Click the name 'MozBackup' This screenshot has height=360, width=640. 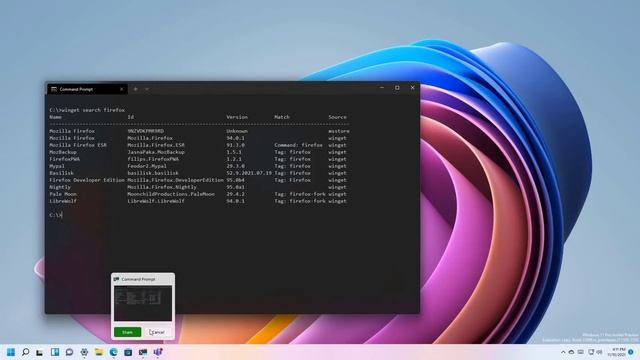[x=63, y=152]
